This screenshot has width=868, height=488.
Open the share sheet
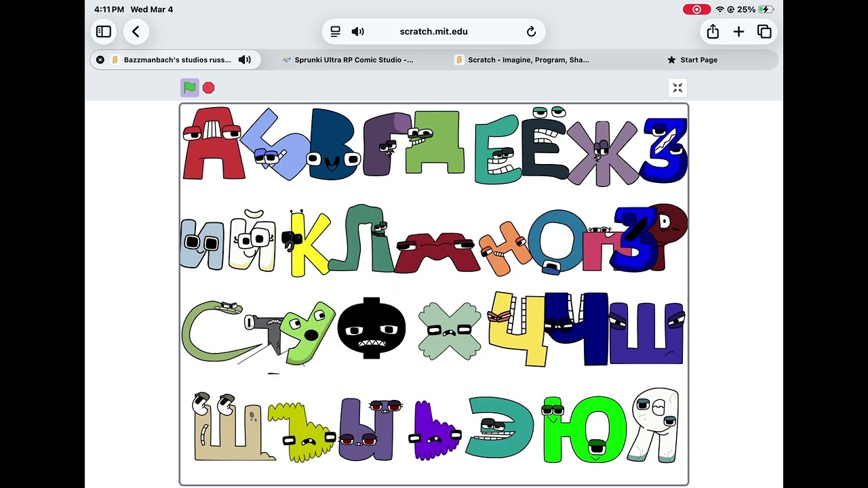(x=713, y=32)
